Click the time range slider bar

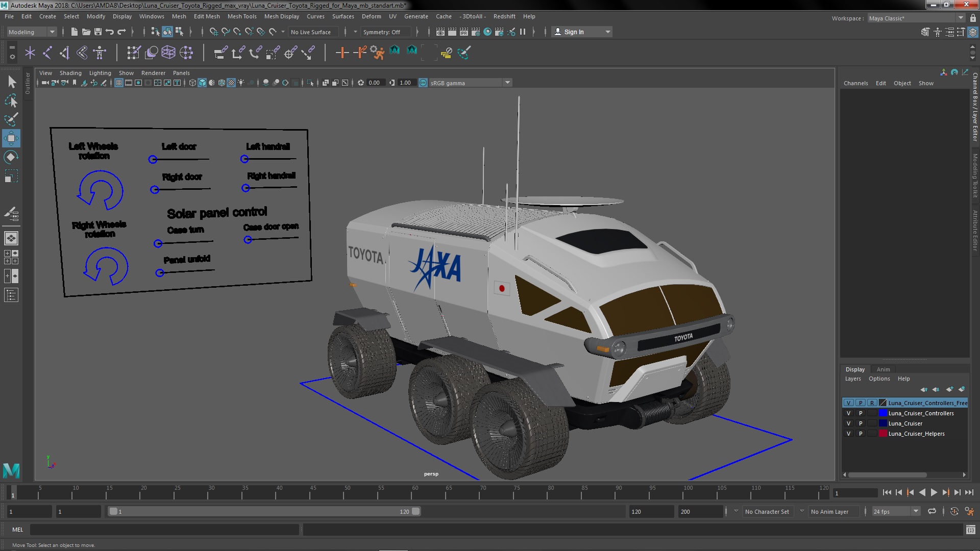264,511
